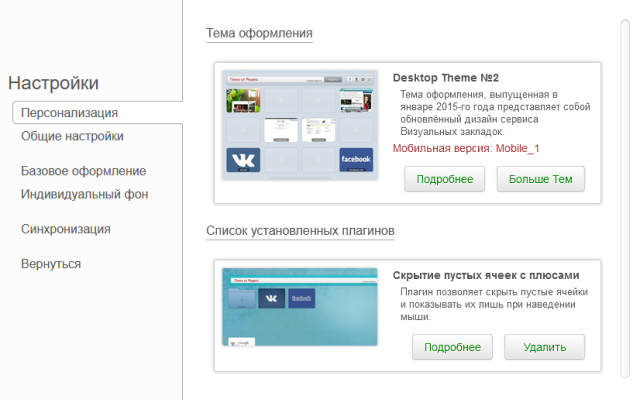Viewport: 640px width, 400px height.
Task: Click the Desktop Theme №2 title
Action: pyautogui.click(x=446, y=77)
